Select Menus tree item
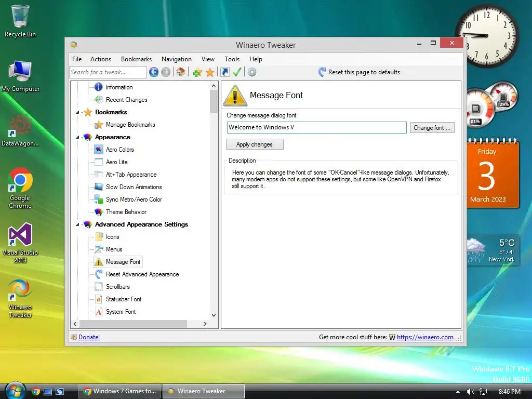Image resolution: width=532 pixels, height=399 pixels. [x=114, y=249]
